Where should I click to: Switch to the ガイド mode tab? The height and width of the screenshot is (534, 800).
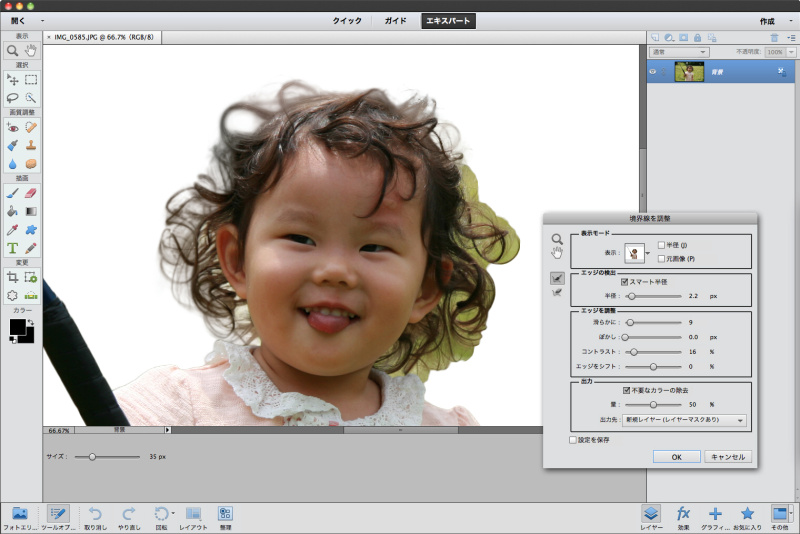(395, 21)
